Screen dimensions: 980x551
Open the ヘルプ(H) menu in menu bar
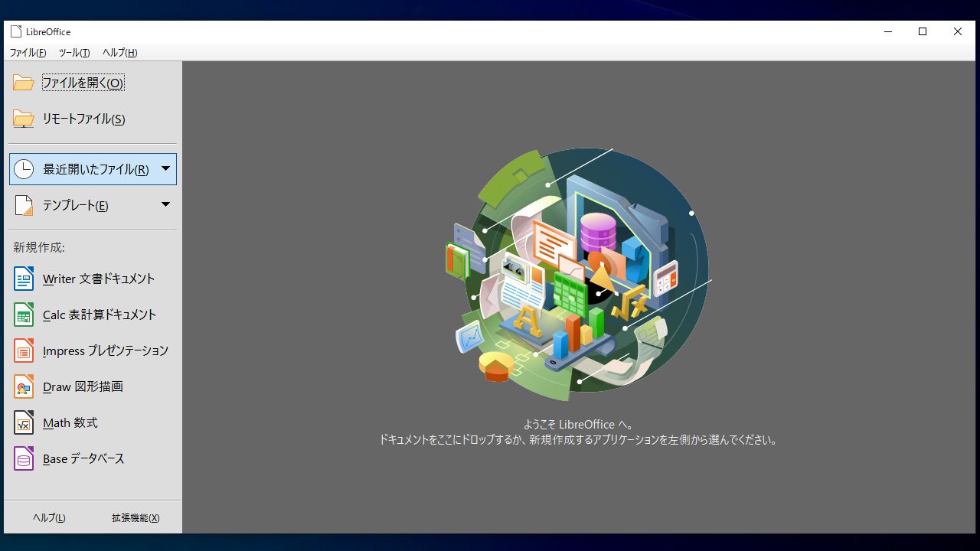click(120, 53)
